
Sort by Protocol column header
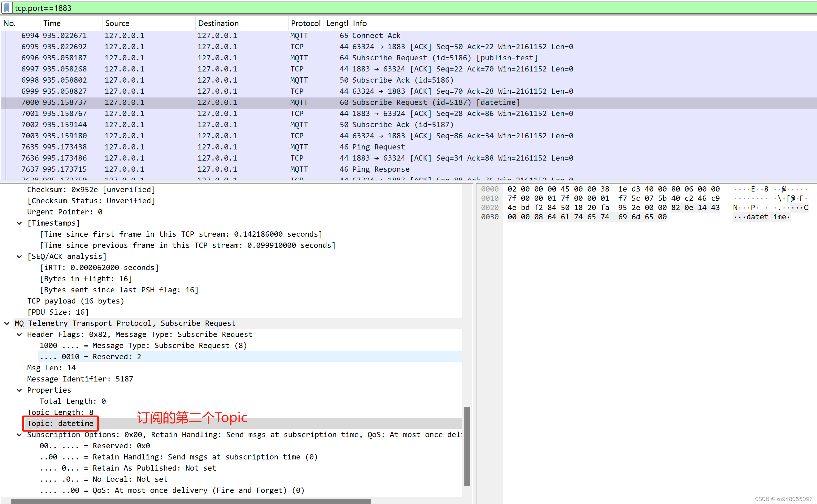[x=305, y=23]
